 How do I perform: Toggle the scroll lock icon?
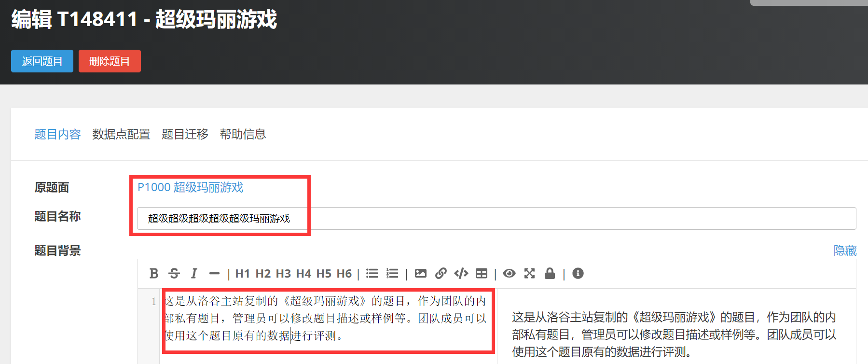[550, 274]
